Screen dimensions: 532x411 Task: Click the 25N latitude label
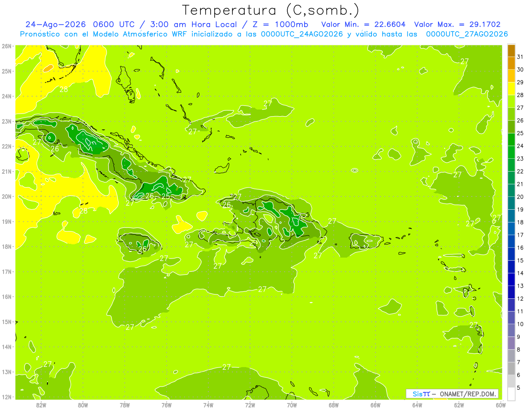click(x=7, y=71)
